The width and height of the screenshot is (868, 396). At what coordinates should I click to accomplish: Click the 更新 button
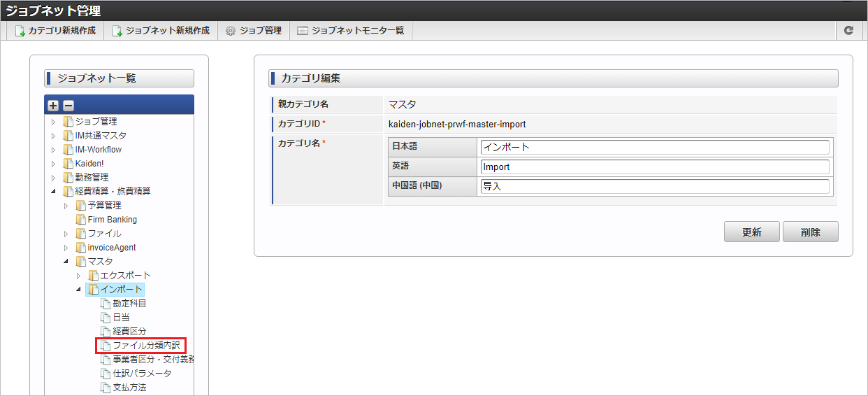click(752, 232)
